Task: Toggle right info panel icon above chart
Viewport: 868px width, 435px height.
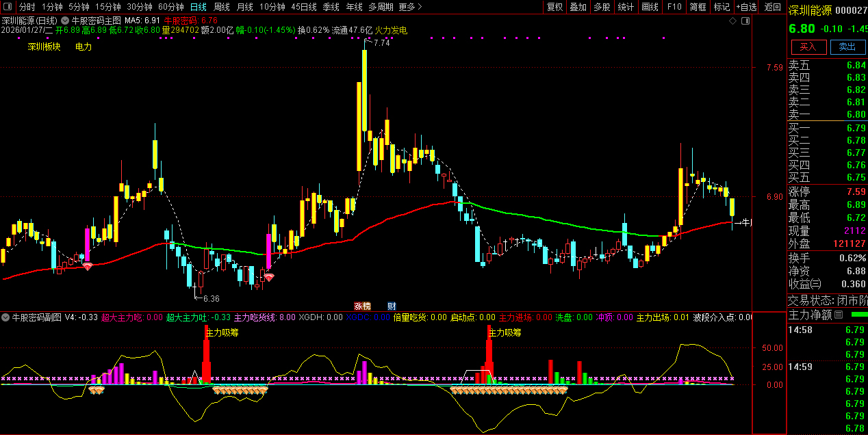Action: point(745,21)
